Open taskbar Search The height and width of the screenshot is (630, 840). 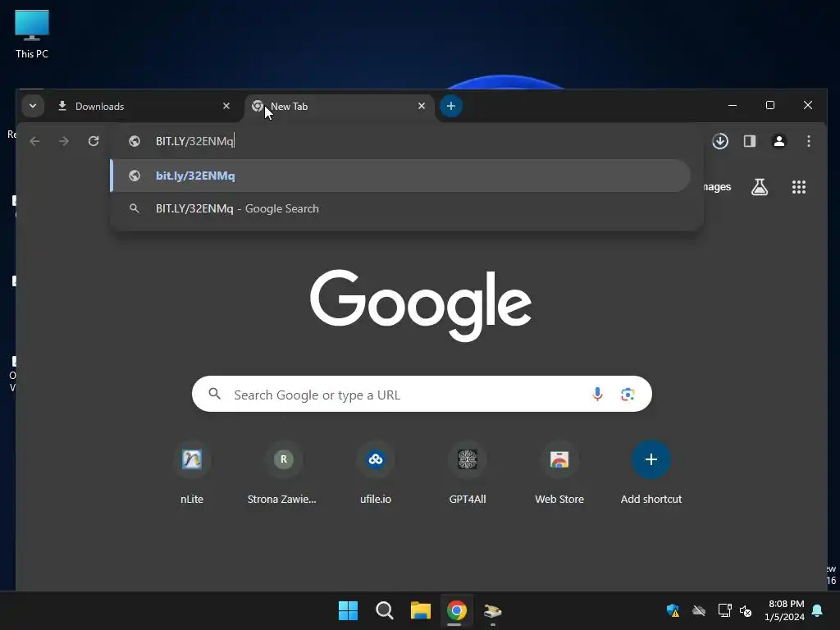[385, 610]
